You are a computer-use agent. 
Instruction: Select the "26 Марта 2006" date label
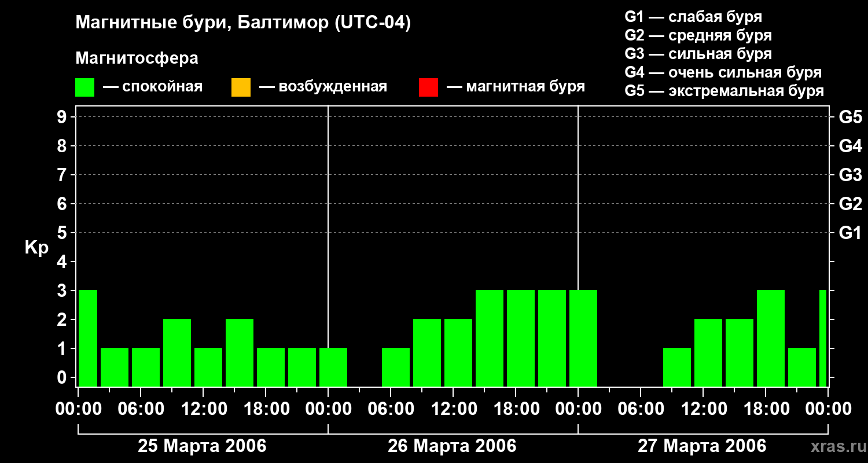click(452, 446)
